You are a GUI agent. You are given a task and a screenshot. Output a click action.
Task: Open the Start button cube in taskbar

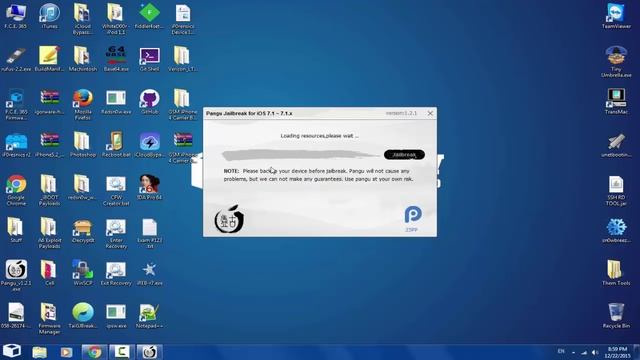tap(12, 351)
